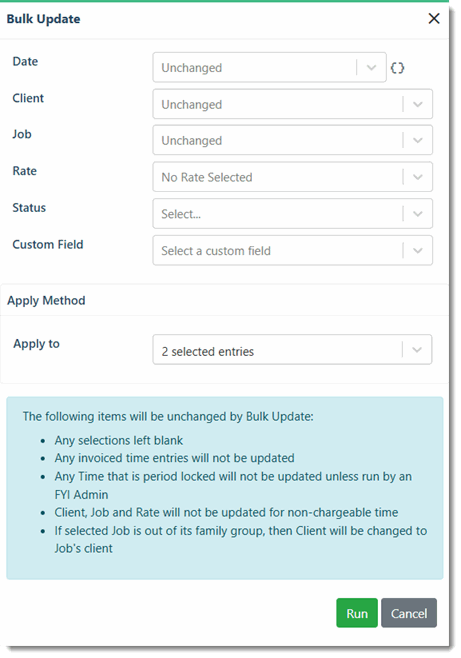461x658 pixels.
Task: Click the Job Unchanged field
Action: coord(292,141)
